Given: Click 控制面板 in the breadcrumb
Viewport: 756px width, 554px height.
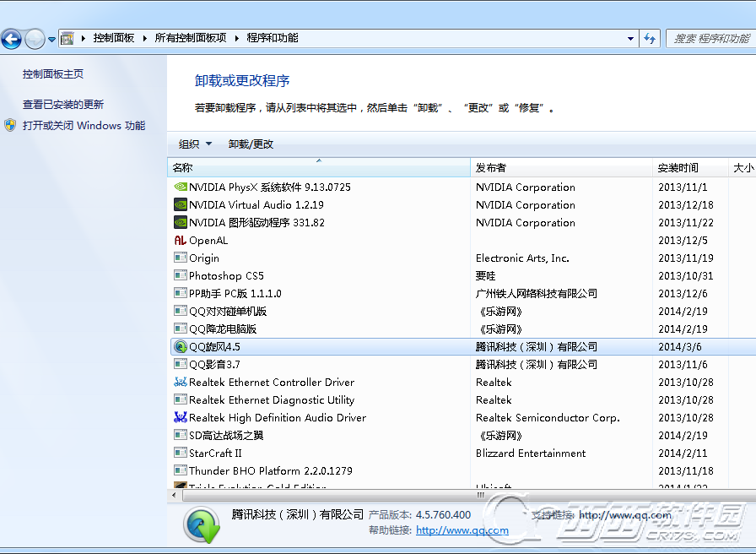Looking at the screenshot, I should click(x=114, y=38).
